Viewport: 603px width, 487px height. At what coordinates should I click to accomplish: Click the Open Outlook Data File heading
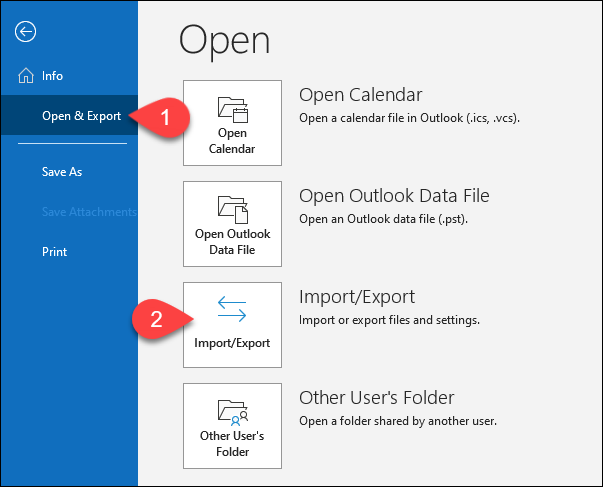pyautogui.click(x=394, y=195)
